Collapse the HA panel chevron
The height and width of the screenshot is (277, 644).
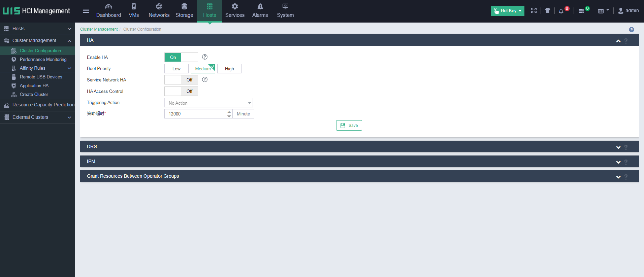tap(618, 41)
